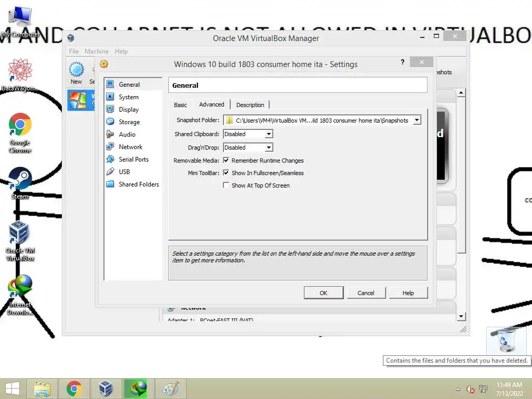Click the Cancel button
Viewport: 532px width, 399px height.
coord(366,293)
